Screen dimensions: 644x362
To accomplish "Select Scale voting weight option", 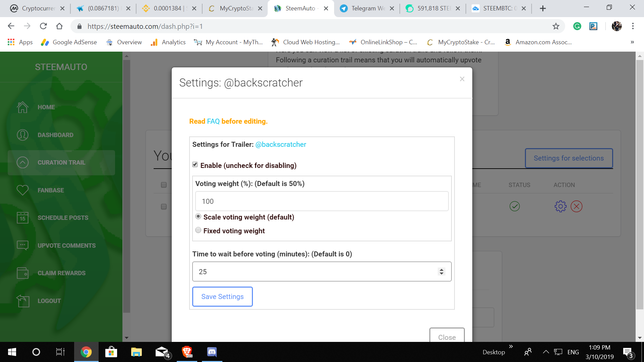I will (x=198, y=217).
